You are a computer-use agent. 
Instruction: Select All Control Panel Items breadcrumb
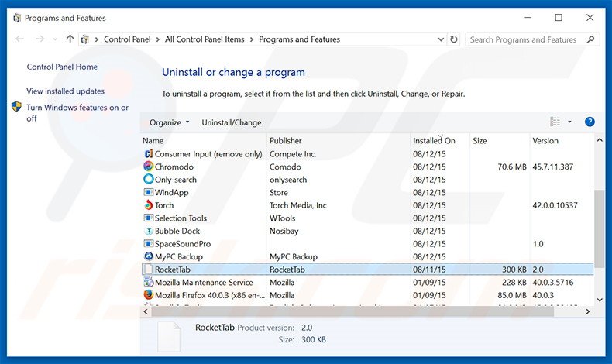[x=205, y=39]
